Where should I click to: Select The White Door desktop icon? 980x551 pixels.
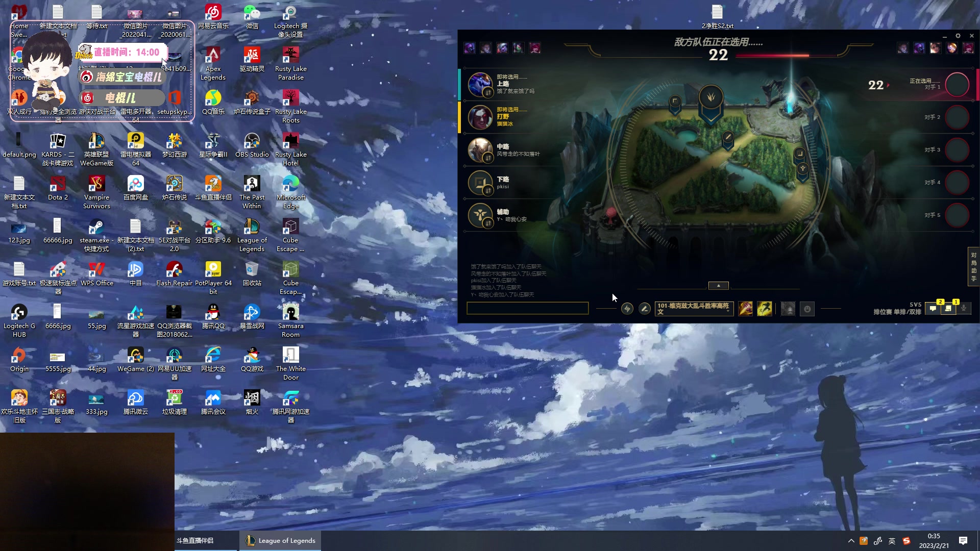pyautogui.click(x=291, y=363)
